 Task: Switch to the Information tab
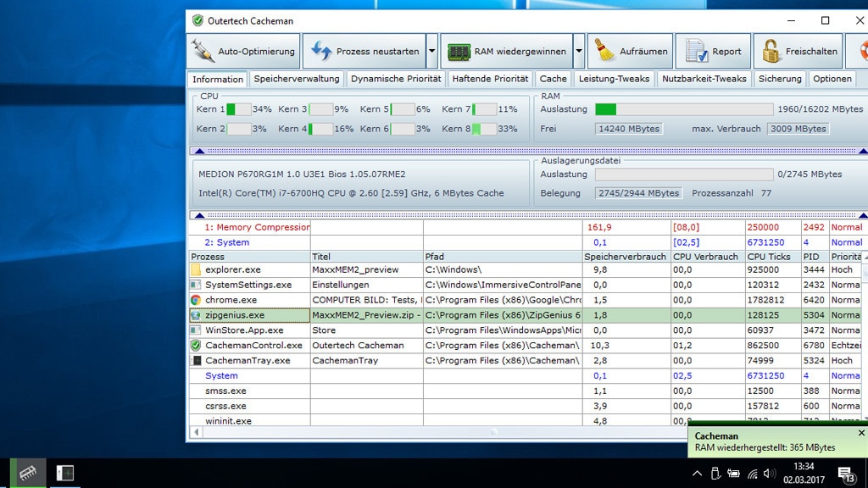point(218,79)
